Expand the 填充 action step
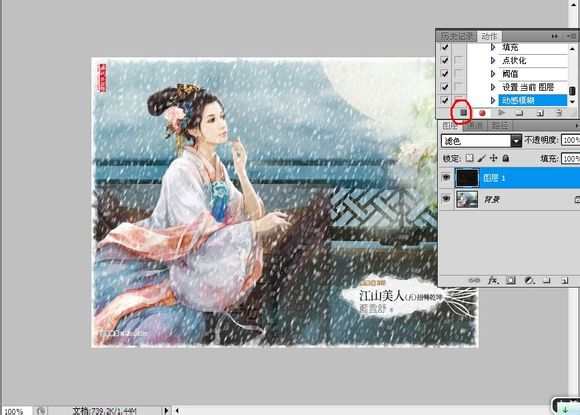 click(493, 47)
